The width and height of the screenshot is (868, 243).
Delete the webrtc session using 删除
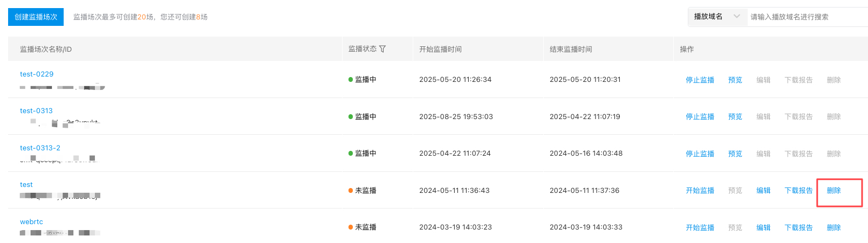833,227
